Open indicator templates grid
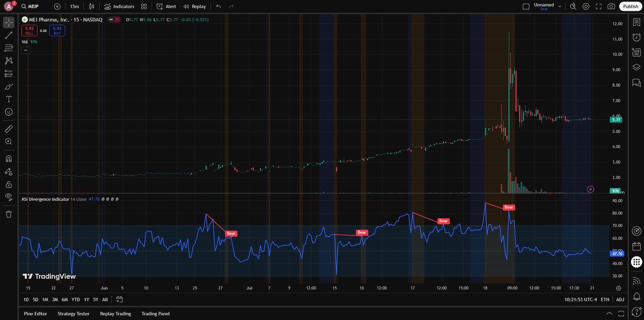This screenshot has height=320, width=644. (144, 6)
